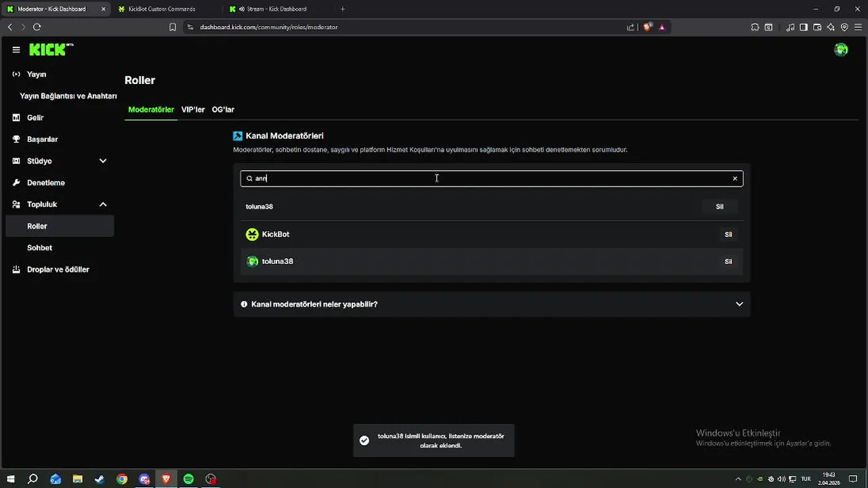The image size is (868, 488).
Task: Click the trophy icon for Başarılar
Action: [x=16, y=139]
